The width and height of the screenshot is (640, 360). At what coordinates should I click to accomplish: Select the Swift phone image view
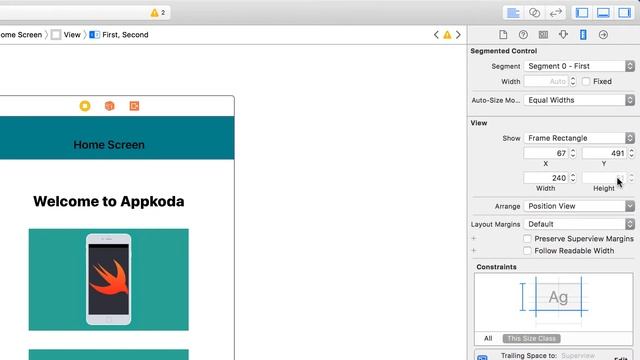(x=109, y=280)
